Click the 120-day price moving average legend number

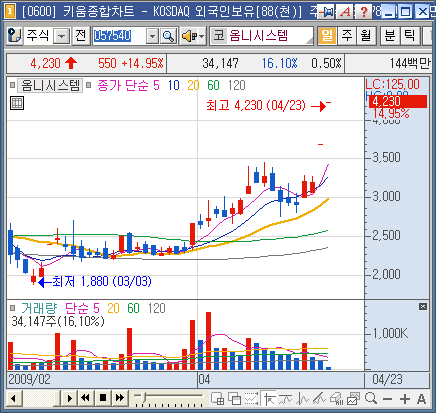[x=237, y=86]
